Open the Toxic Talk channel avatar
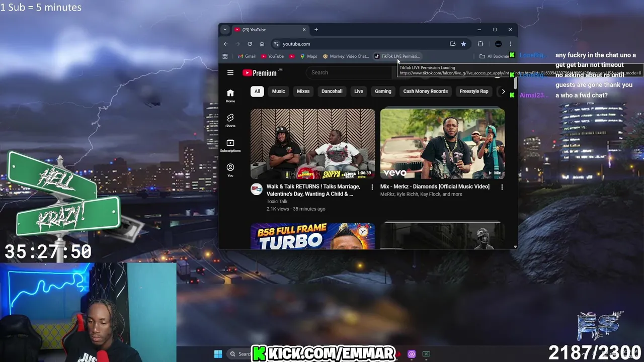Screen dimensions: 644x362 point(257,189)
